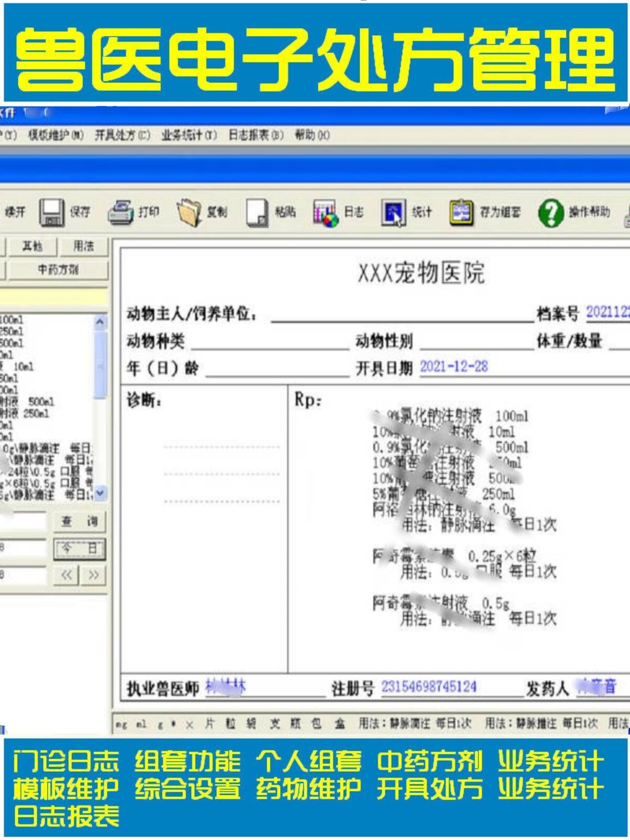Click the 执业兽医师 name field
The image size is (630, 840).
pyautogui.click(x=265, y=687)
